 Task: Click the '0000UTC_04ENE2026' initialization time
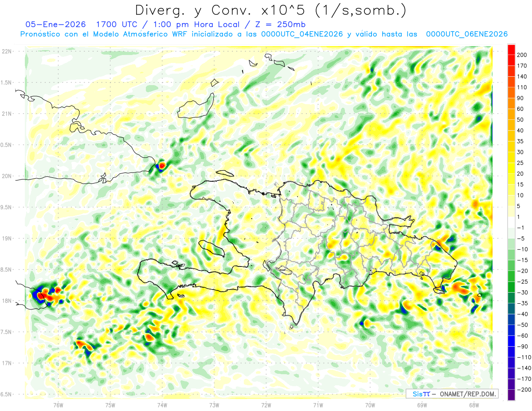[x=302, y=34]
